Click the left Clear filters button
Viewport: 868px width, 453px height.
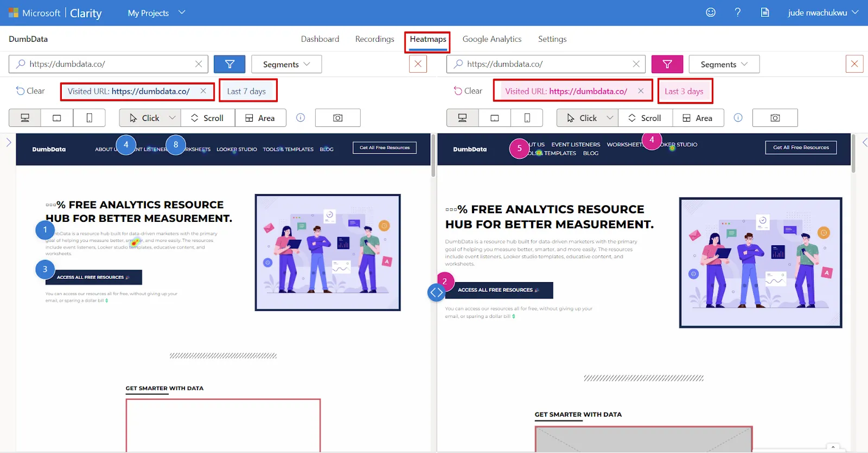pos(30,91)
